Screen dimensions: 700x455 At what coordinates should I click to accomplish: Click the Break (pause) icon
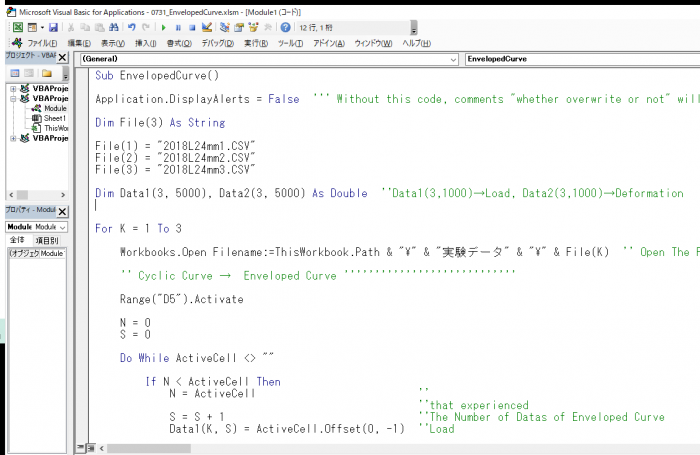[178, 28]
